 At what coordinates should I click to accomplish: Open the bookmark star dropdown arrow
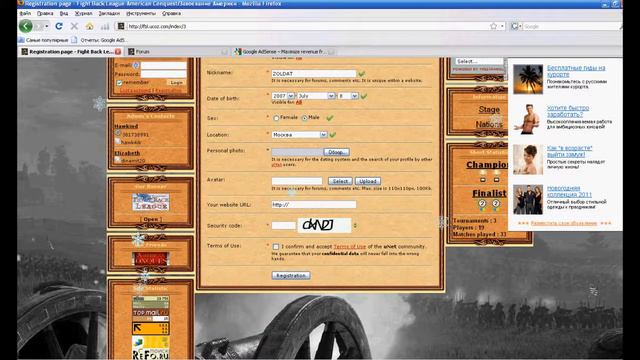coord(502,26)
